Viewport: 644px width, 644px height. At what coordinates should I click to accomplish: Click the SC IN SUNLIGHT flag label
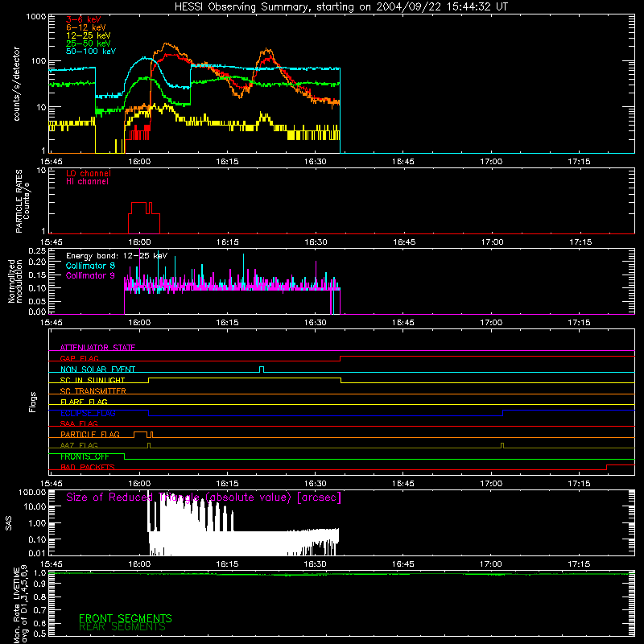tap(93, 380)
